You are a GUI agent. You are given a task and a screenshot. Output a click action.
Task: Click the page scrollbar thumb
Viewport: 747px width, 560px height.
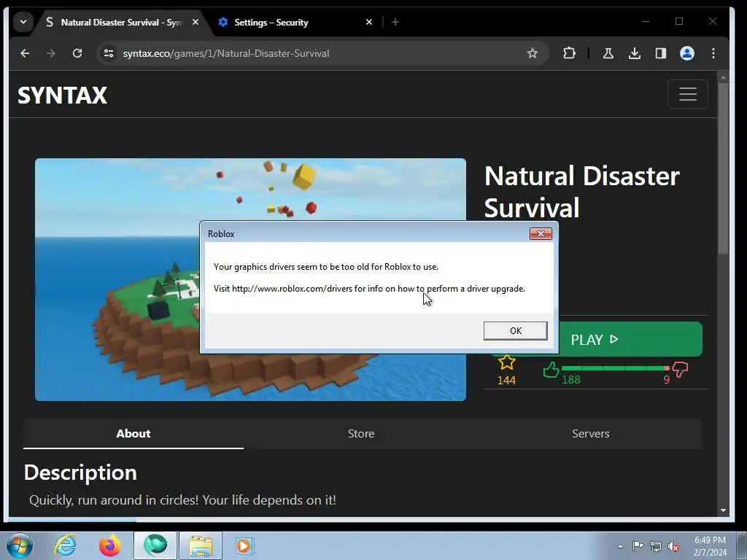tap(723, 168)
